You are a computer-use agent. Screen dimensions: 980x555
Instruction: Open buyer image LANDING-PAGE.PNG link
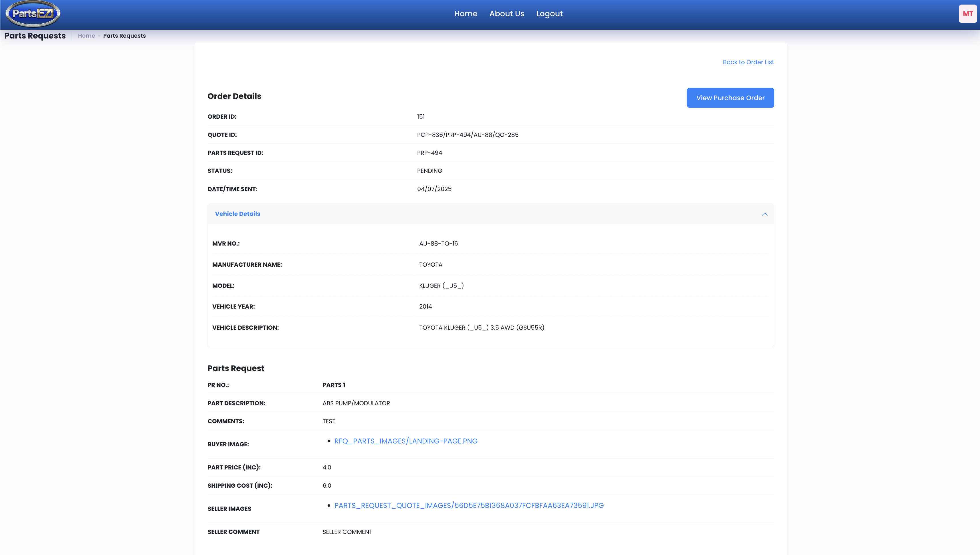pyautogui.click(x=405, y=441)
